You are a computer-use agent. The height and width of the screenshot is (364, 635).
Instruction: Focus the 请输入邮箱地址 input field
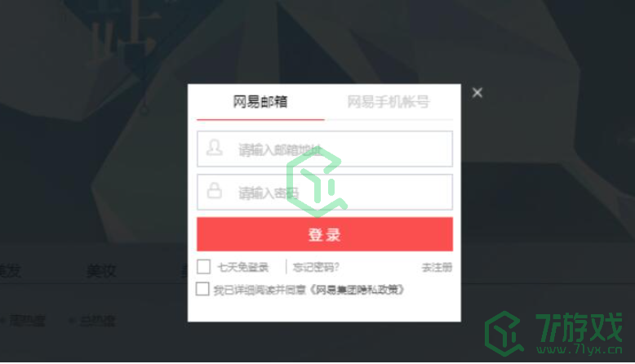click(325, 149)
